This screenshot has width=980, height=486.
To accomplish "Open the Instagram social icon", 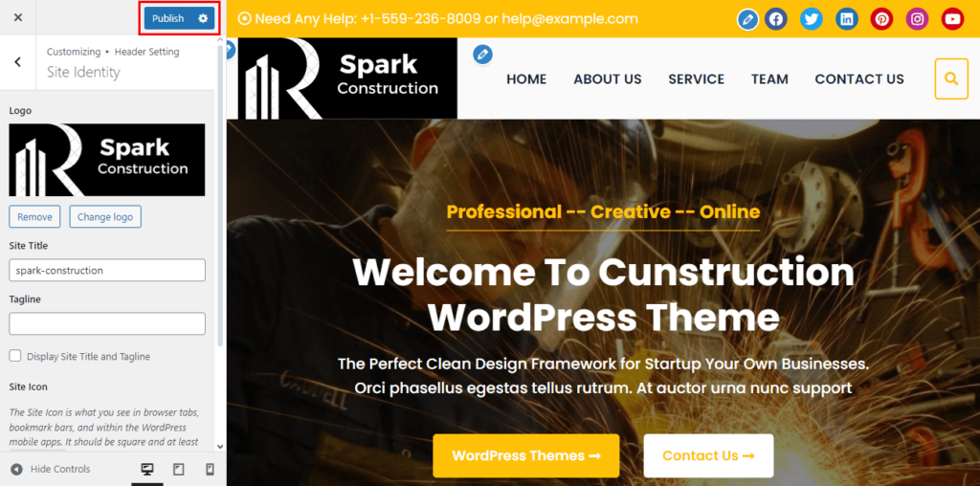I will click(918, 19).
